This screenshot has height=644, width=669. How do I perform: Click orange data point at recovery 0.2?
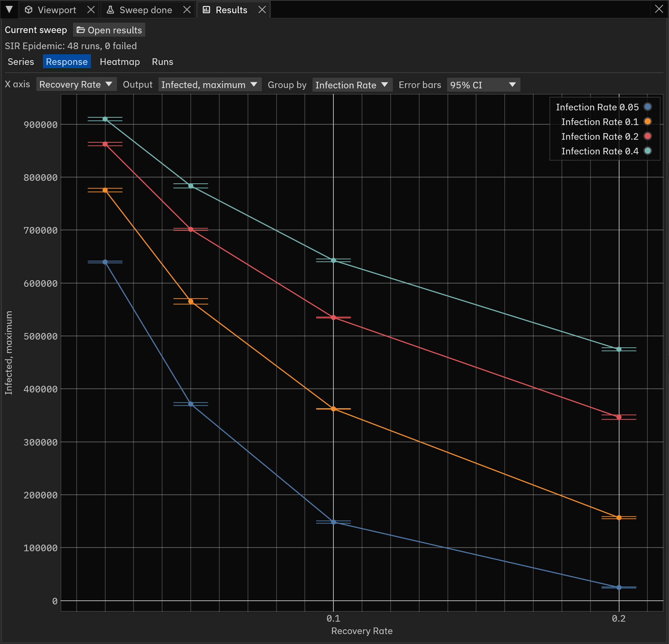(619, 517)
